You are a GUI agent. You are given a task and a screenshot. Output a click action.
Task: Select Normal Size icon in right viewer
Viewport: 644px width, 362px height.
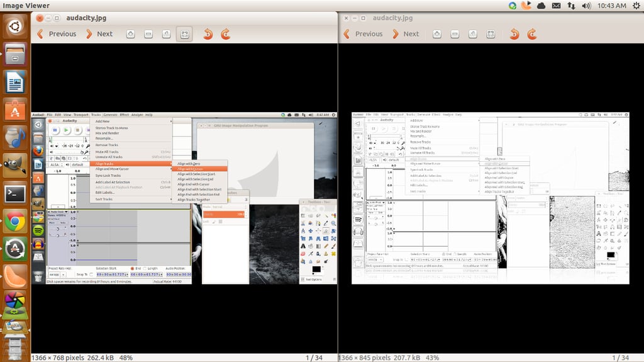[473, 34]
